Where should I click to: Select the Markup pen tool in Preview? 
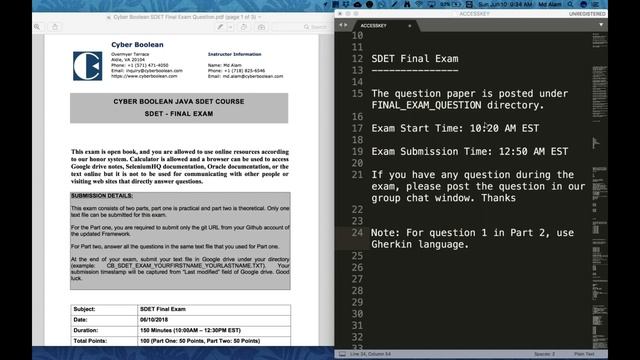coord(220,27)
